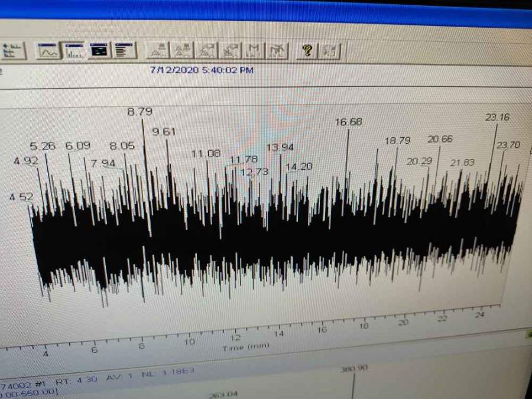Select the peak labeled 16.68
The image size is (532, 399).
point(349,122)
